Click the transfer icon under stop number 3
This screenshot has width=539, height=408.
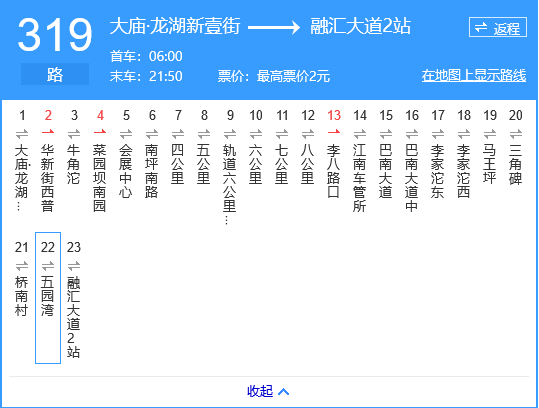pos(74,133)
